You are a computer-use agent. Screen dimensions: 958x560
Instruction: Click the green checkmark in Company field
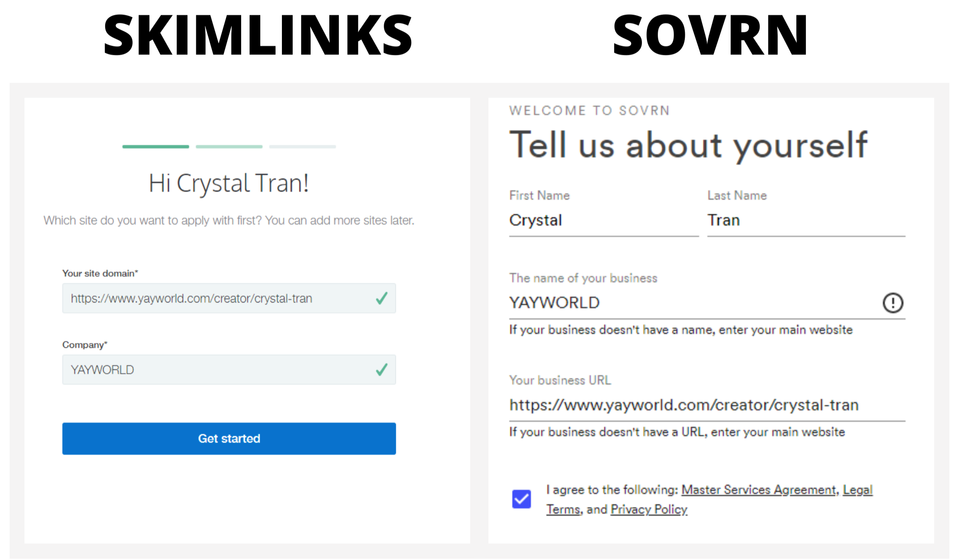382,369
